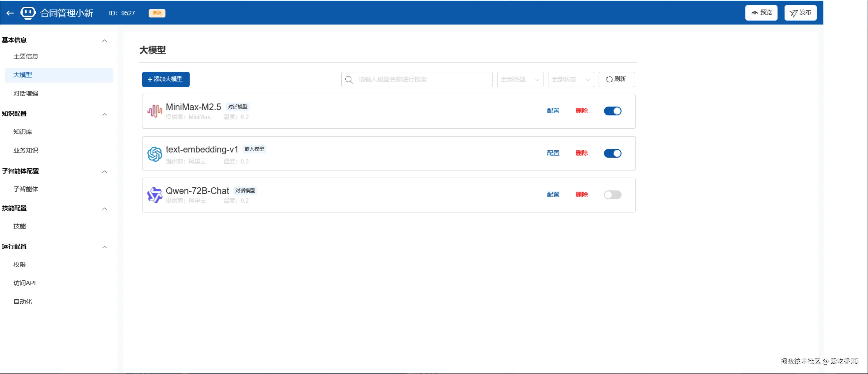The height and width of the screenshot is (374, 868).
Task: Select 大模型 in the sidebar
Action: coord(59,75)
